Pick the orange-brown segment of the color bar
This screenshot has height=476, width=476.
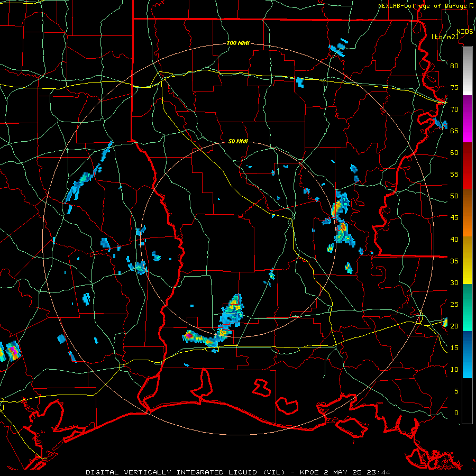467,213
